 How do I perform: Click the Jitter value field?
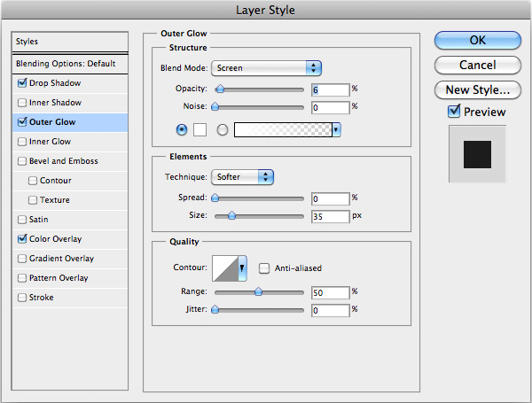[330, 310]
